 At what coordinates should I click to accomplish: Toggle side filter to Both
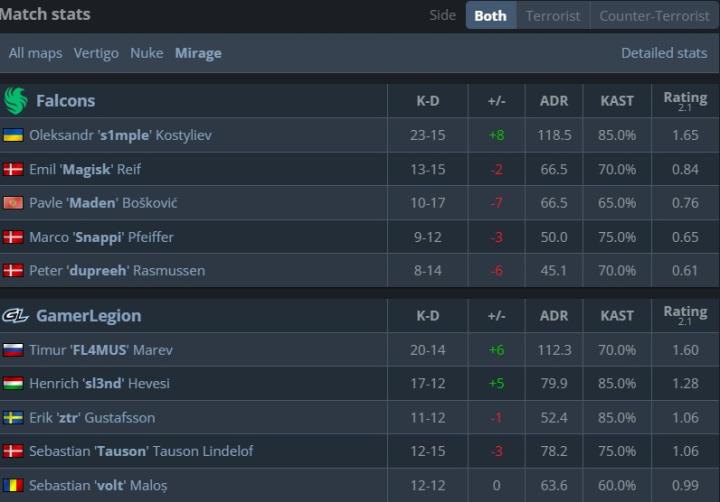pyautogui.click(x=490, y=15)
